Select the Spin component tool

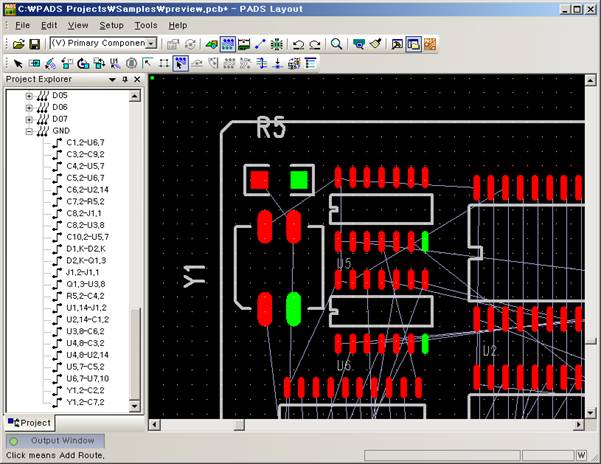[83, 63]
